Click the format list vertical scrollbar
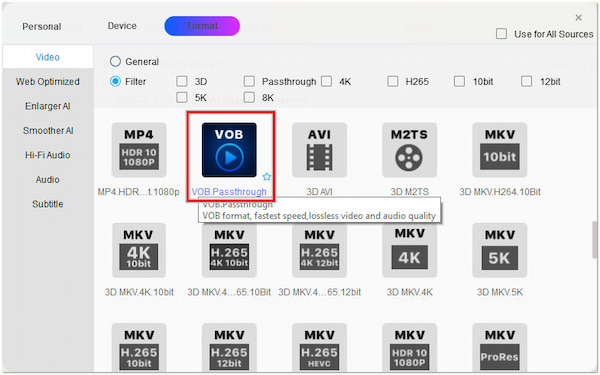 pyautogui.click(x=594, y=239)
